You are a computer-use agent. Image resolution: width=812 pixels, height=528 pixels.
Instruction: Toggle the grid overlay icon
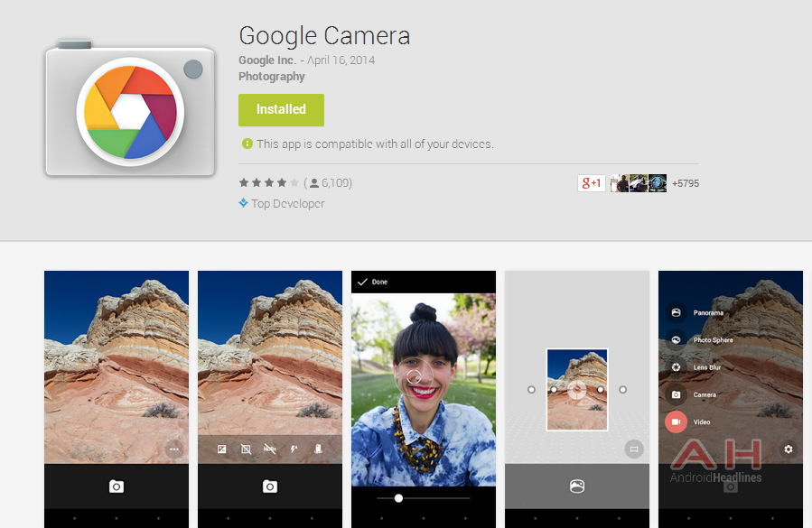[x=246, y=449]
